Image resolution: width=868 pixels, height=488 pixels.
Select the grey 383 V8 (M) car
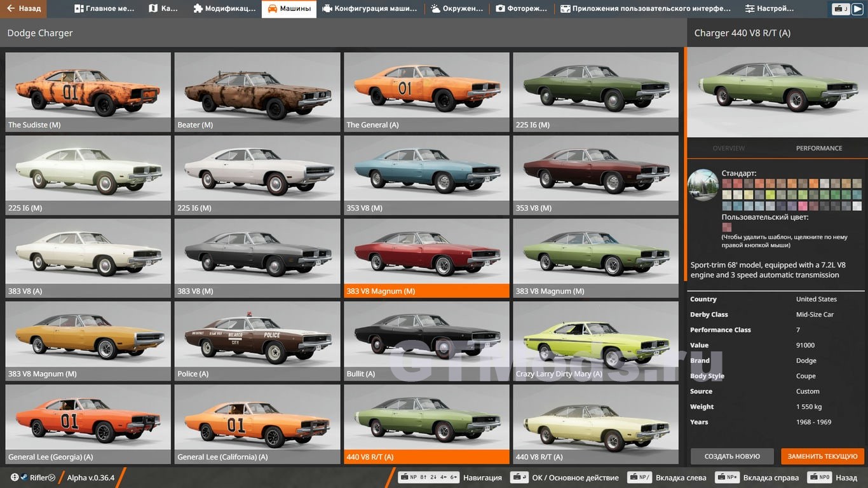[x=257, y=258]
